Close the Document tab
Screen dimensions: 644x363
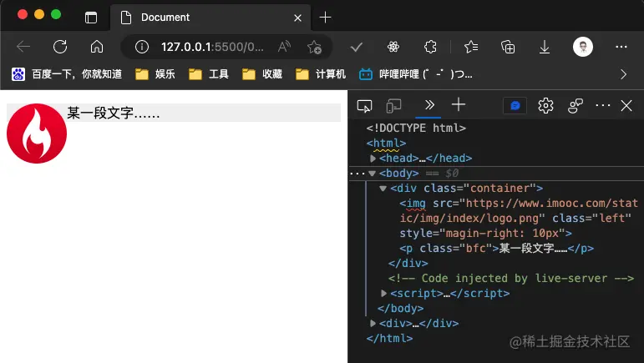point(297,18)
